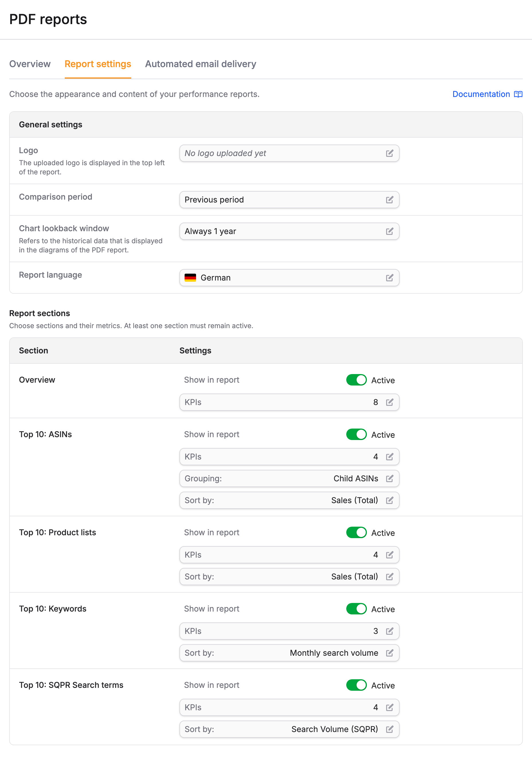Edit Top 10: ASINs sort by icon
The width and height of the screenshot is (532, 759).
(390, 501)
